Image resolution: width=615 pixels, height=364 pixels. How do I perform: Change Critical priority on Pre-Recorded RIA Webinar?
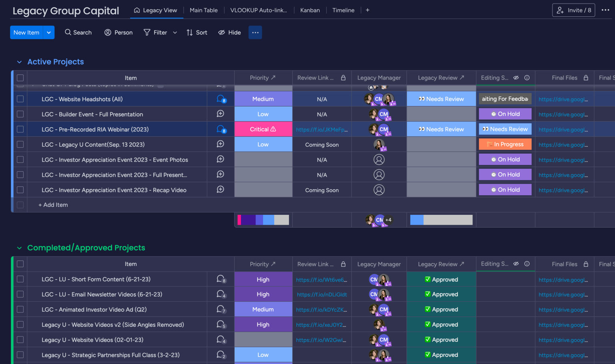[x=263, y=129]
